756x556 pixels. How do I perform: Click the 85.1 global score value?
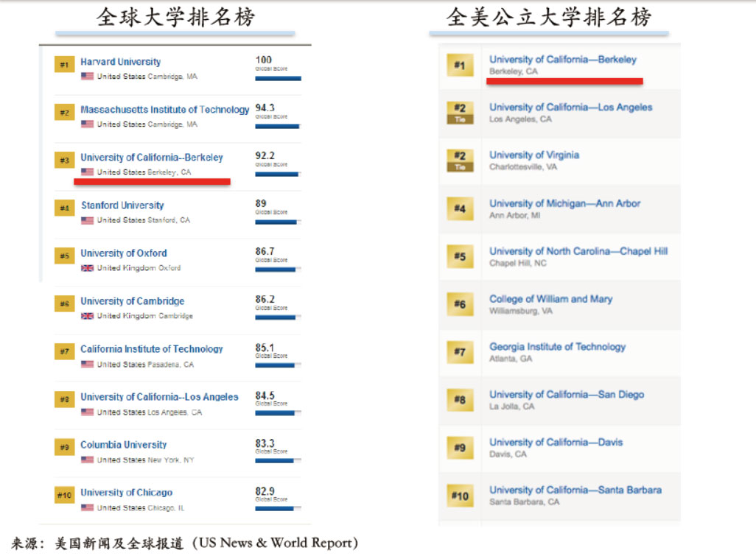(x=265, y=348)
